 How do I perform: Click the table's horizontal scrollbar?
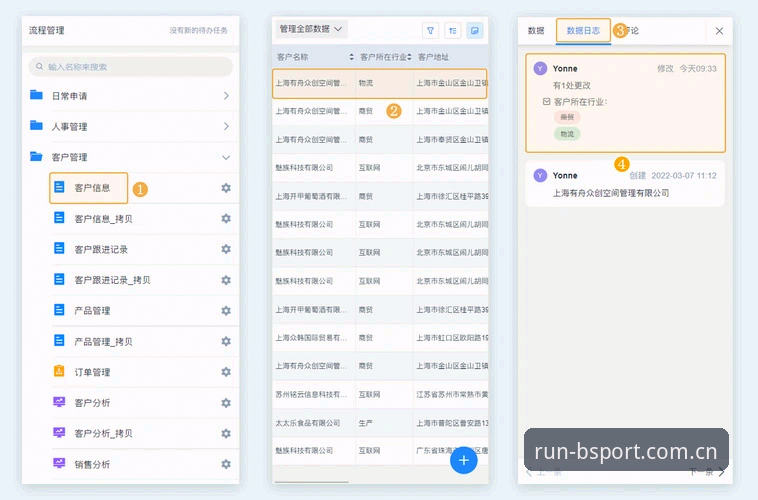click(x=311, y=482)
